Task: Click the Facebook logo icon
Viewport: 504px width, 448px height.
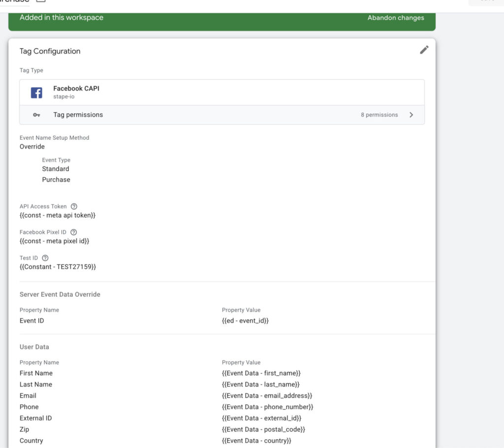Action: pyautogui.click(x=36, y=93)
